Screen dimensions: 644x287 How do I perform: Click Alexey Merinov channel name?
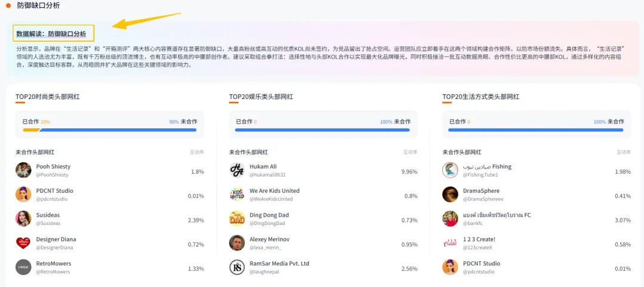(x=269, y=239)
